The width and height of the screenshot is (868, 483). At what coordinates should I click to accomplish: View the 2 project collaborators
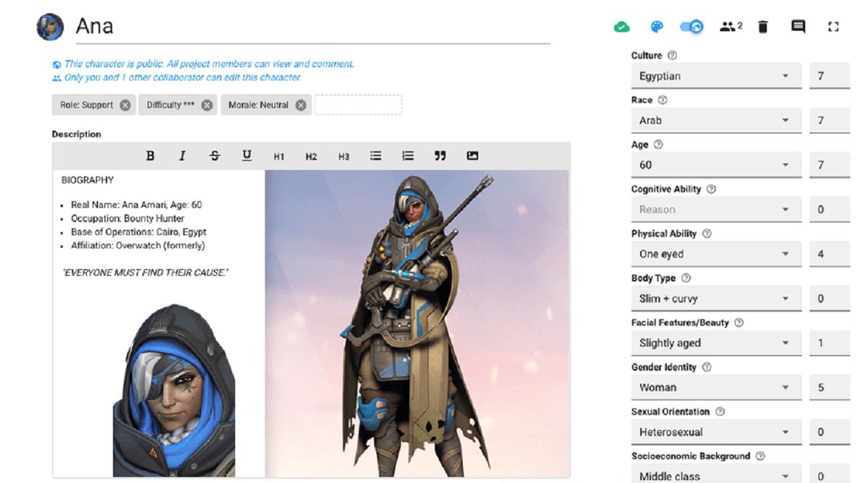pyautogui.click(x=728, y=26)
